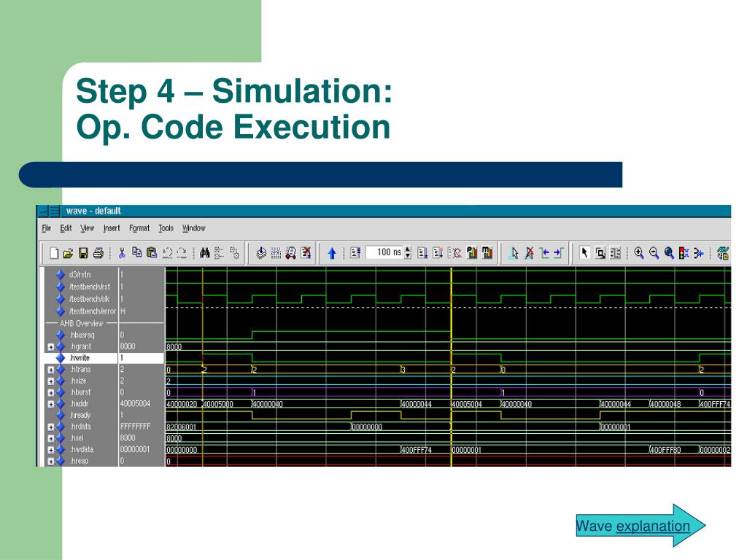Click the Copy icon in toolbar

[137, 253]
